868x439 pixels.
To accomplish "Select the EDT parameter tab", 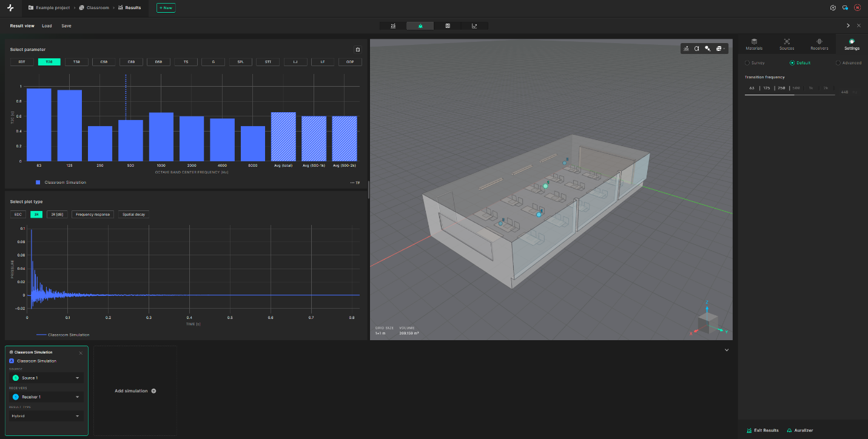I will pyautogui.click(x=22, y=62).
